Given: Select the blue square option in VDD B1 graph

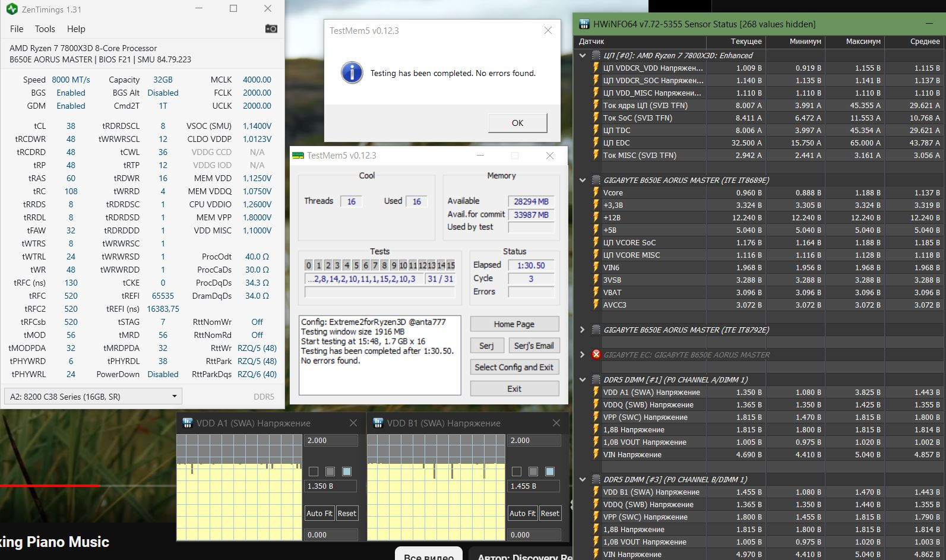Looking at the screenshot, I should pos(550,472).
